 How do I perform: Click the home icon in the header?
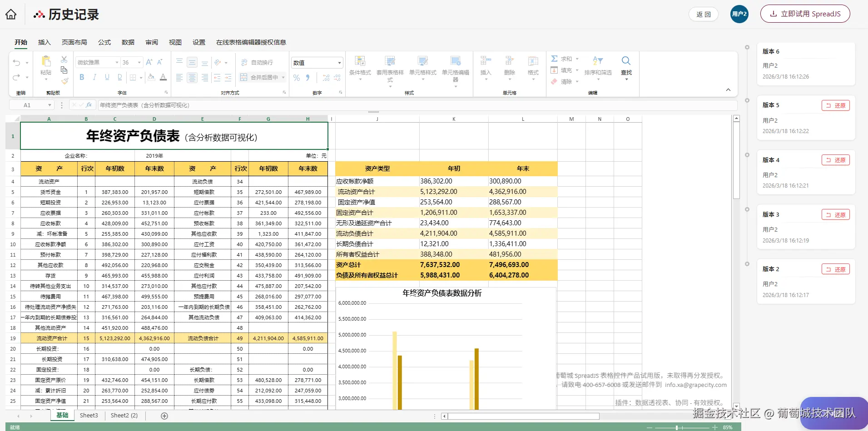(x=11, y=15)
